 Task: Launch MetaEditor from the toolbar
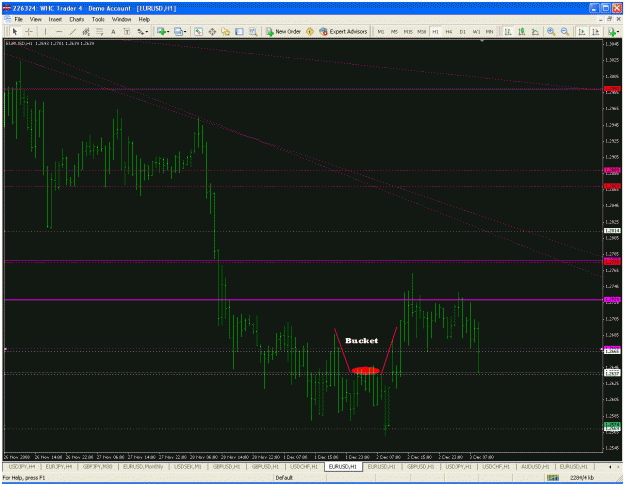[310, 31]
